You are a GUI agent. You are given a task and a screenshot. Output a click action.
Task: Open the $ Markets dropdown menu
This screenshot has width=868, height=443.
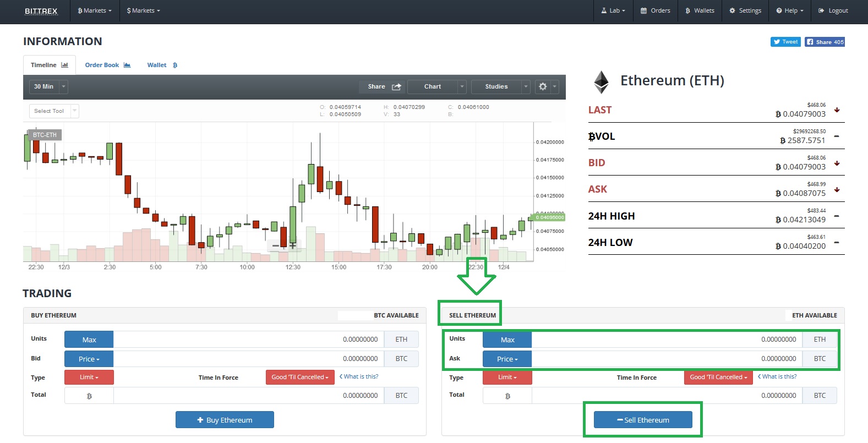143,11
